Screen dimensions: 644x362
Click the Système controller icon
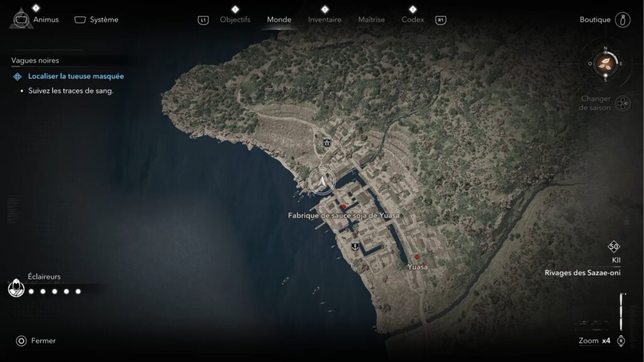pyautogui.click(x=80, y=20)
